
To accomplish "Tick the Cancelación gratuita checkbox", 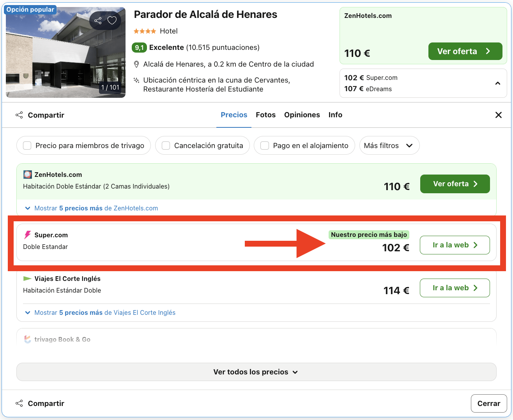I will [x=166, y=146].
